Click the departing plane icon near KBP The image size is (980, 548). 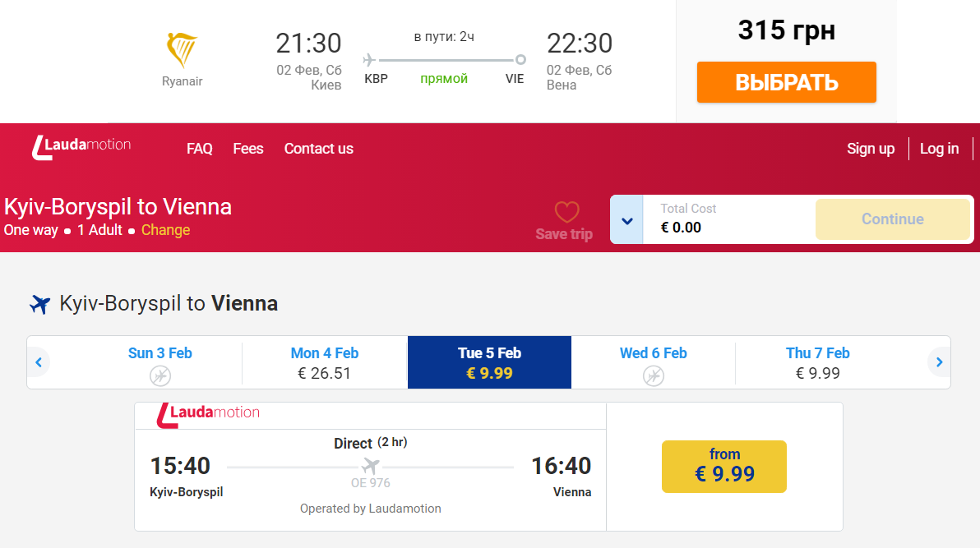point(369,59)
